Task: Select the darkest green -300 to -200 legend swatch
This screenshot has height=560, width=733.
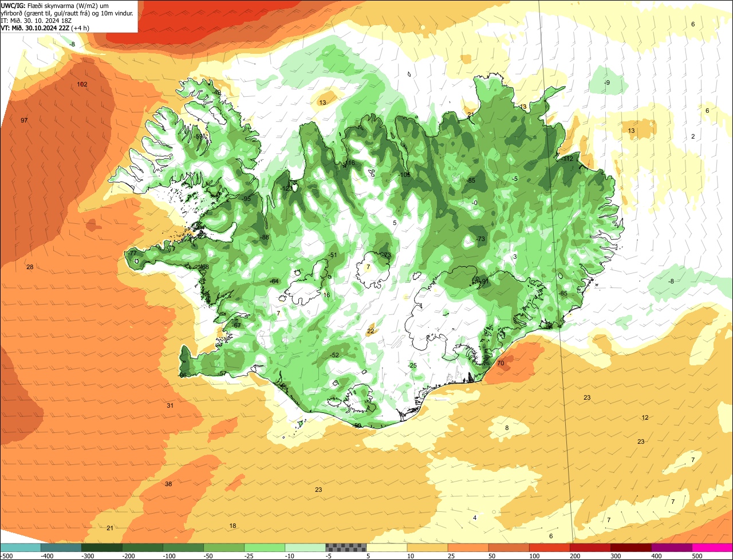Action: point(102,547)
